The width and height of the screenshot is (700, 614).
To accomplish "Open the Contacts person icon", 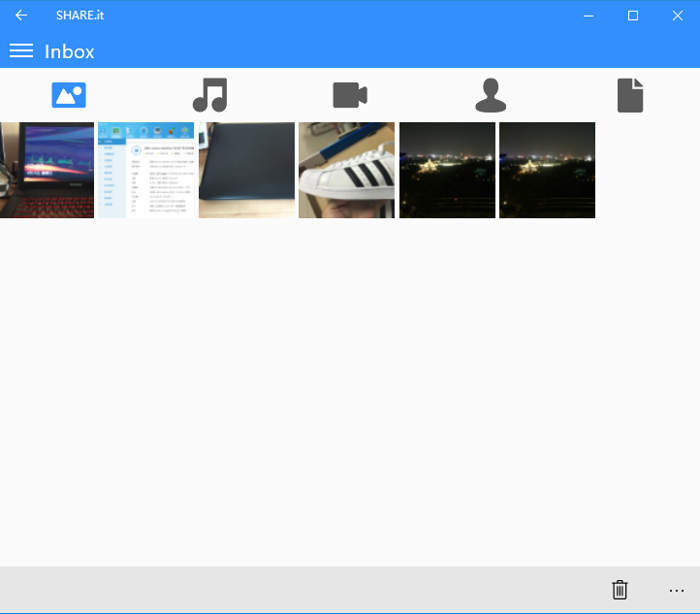I will [491, 95].
